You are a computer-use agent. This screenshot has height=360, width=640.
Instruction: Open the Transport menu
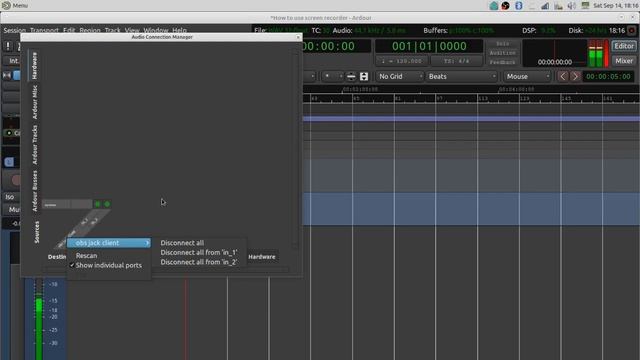click(44, 30)
